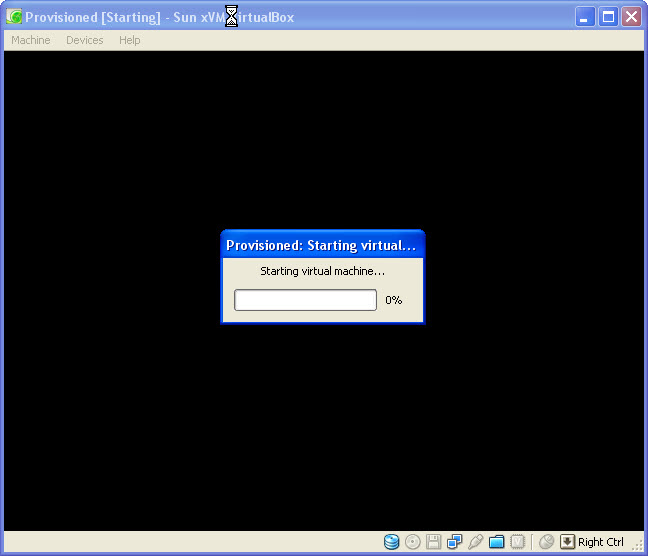The width and height of the screenshot is (648, 556).
Task: Click the mouse capture status icon
Action: coord(546,542)
